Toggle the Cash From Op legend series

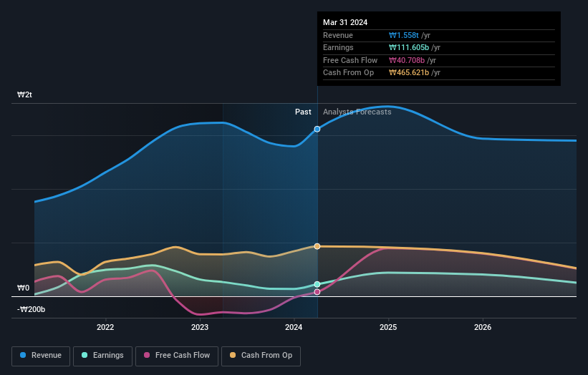(x=261, y=356)
